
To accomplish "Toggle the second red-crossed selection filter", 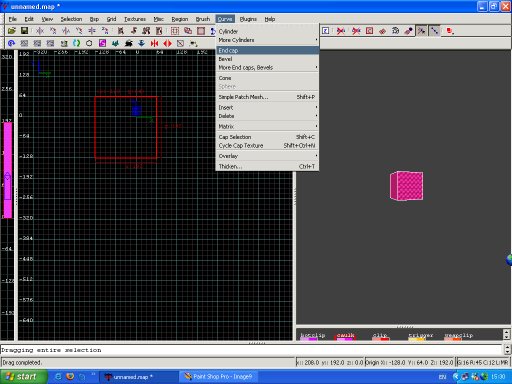I will tap(356, 31).
